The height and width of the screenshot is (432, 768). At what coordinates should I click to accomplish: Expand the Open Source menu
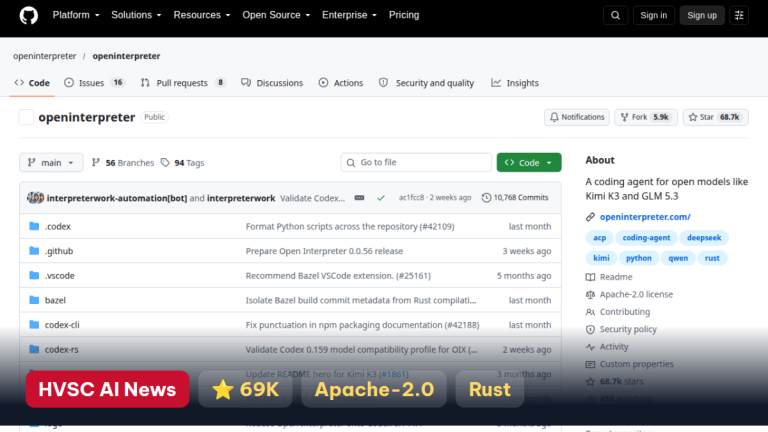pyautogui.click(x=276, y=15)
